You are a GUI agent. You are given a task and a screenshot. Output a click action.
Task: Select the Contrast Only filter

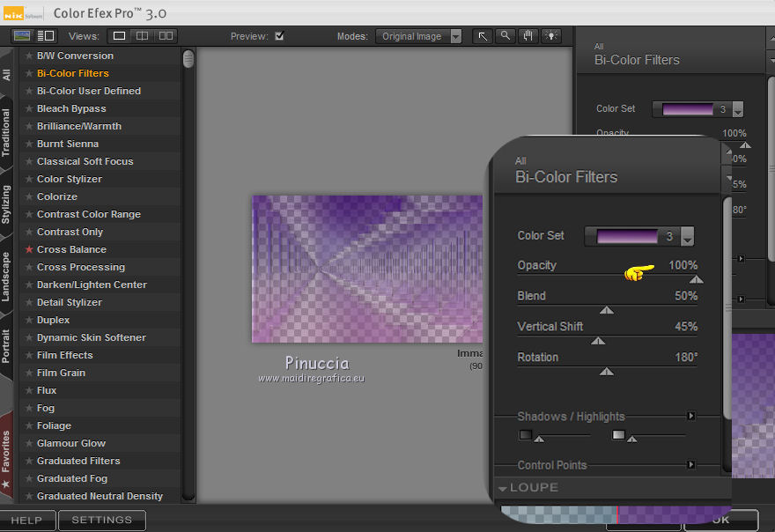(70, 232)
